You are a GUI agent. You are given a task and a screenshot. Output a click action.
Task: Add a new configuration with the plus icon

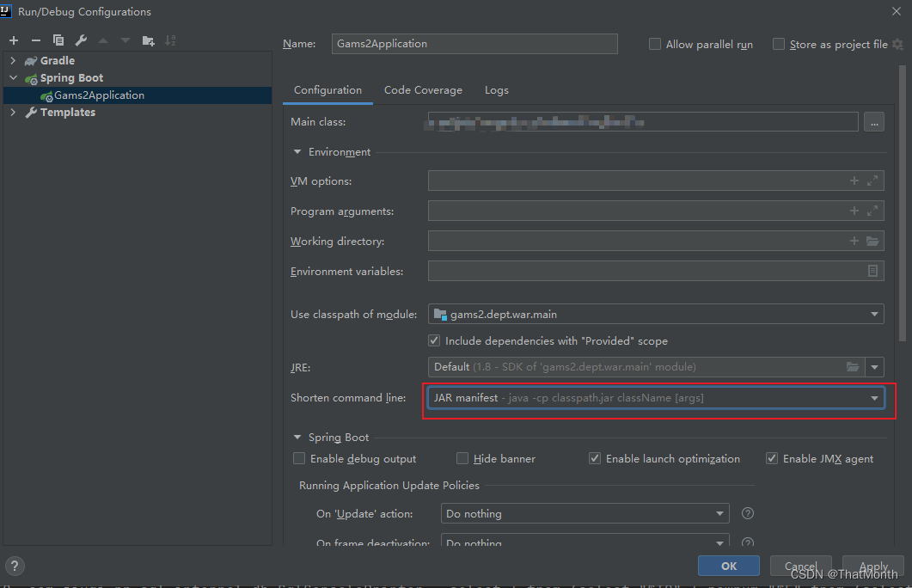[x=14, y=40]
